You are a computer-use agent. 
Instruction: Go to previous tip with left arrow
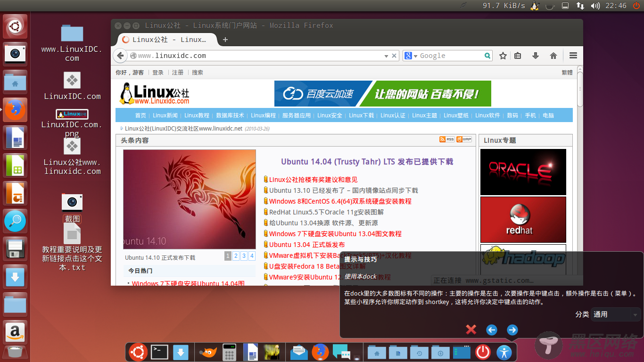(492, 330)
